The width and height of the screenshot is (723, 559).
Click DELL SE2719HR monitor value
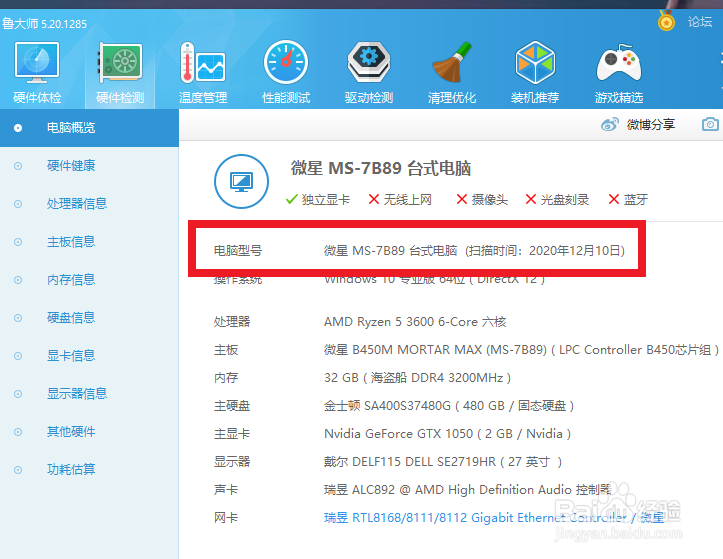(x=443, y=462)
